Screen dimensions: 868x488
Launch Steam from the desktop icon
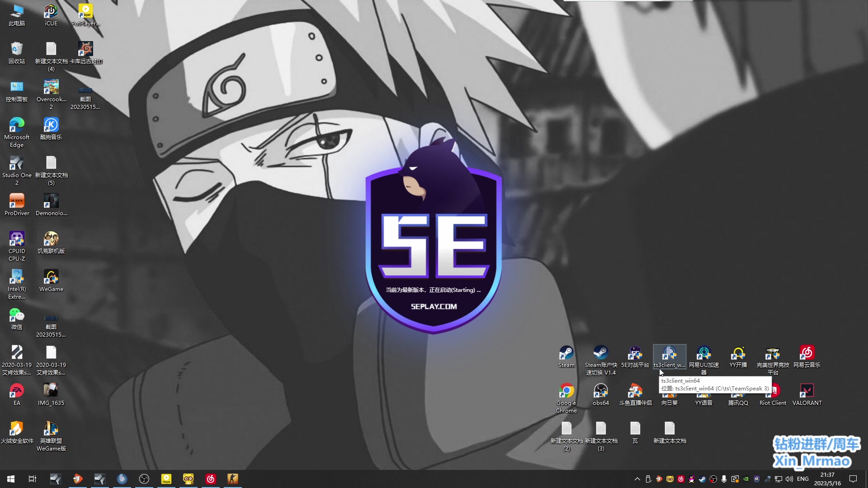point(566,357)
